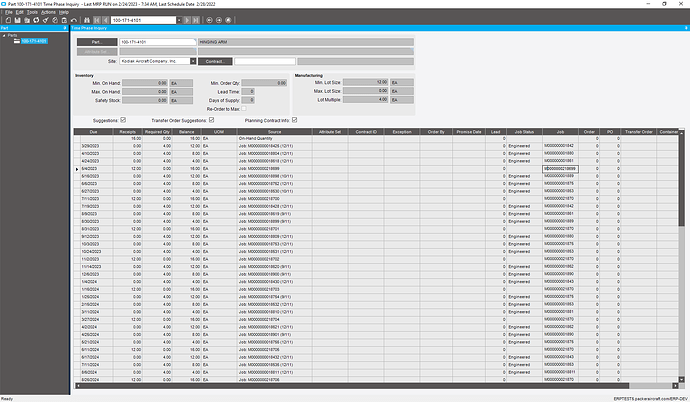Click the toolbar part navigator text box
The width and height of the screenshot is (690, 402).
point(143,20)
